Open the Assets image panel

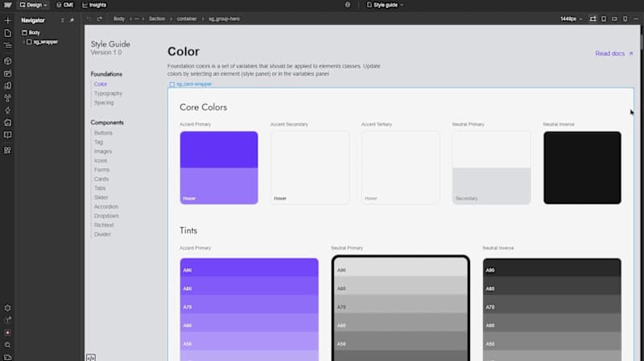pos(7,73)
